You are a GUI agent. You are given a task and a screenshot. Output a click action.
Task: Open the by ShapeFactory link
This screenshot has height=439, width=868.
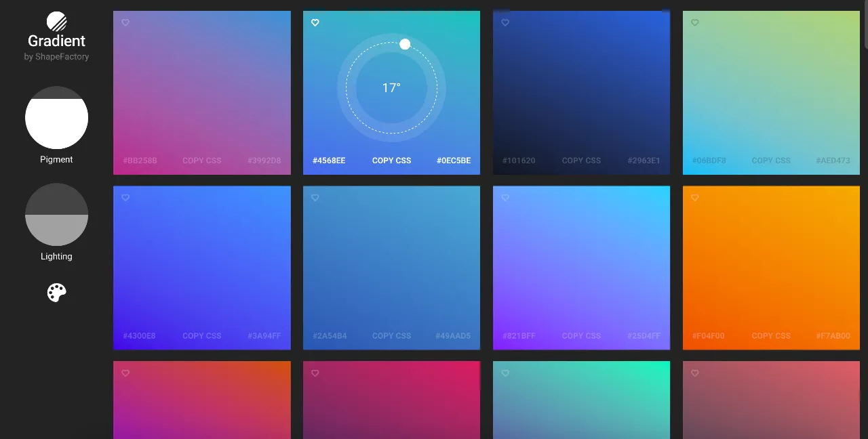pyautogui.click(x=56, y=57)
